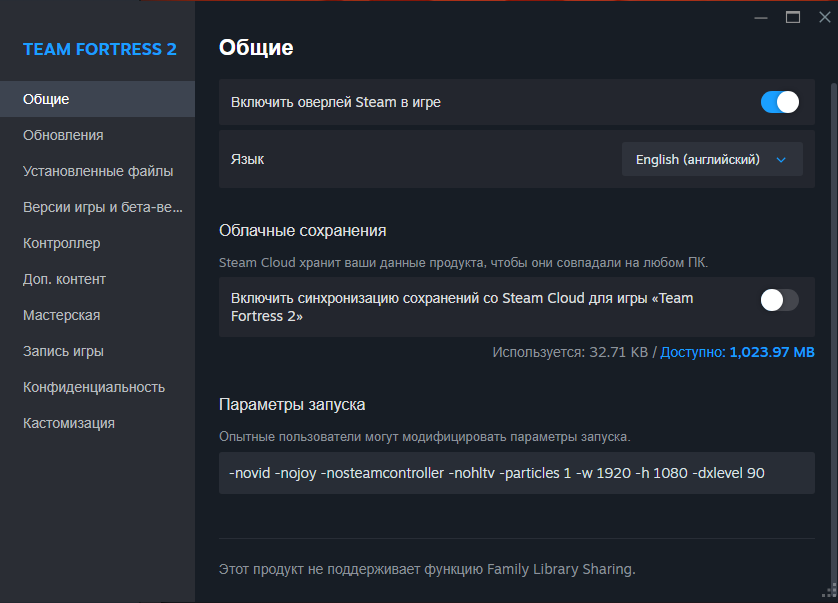Select the Контроллер tab
This screenshot has height=603, width=838.
click(x=97, y=243)
